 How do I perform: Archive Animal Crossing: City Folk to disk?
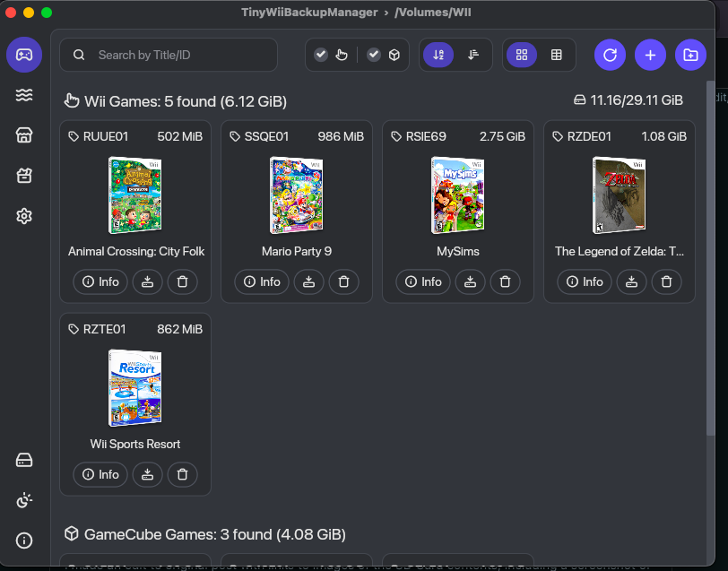pos(148,281)
